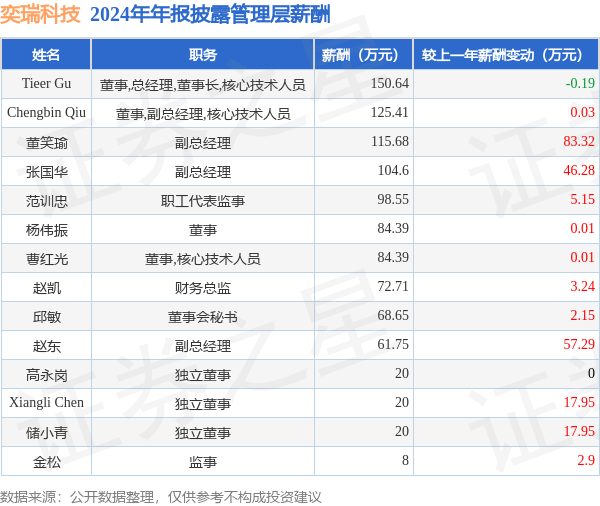Click the name cell Tieer Gu
600x506 pixels.
coord(46,84)
